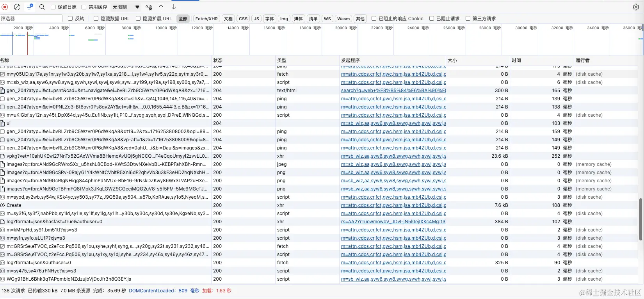Click image icon of images?q=tbn:ANd9GcTBFmFQ row

pos(3,189)
